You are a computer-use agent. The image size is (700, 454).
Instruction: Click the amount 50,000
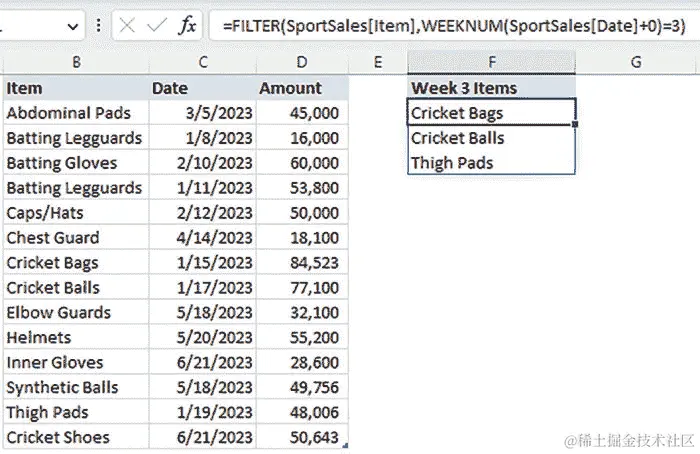click(x=302, y=213)
